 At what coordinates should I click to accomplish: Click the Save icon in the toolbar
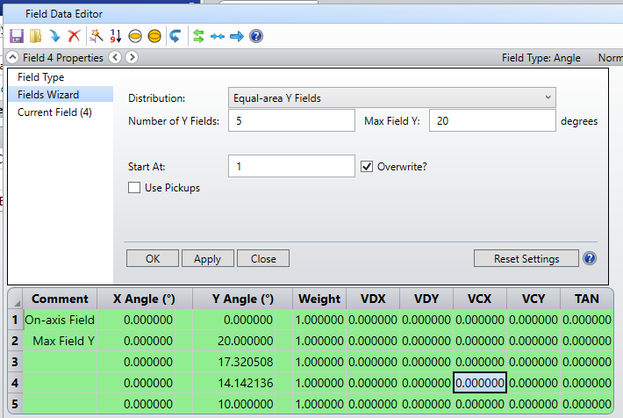click(16, 36)
